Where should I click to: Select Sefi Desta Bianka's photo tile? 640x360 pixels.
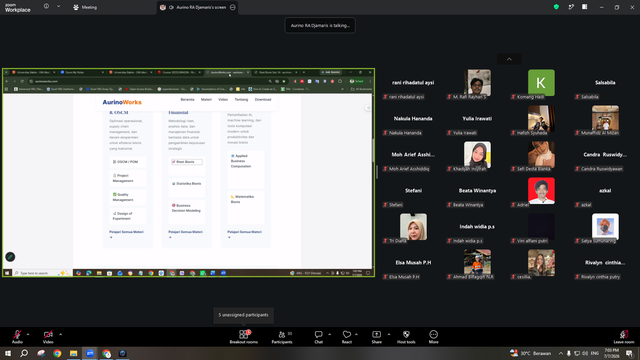point(541,155)
